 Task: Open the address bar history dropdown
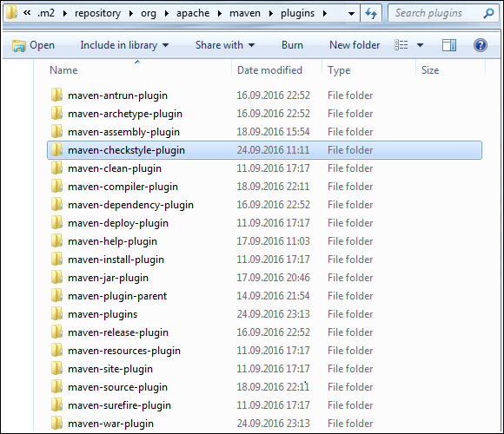351,14
